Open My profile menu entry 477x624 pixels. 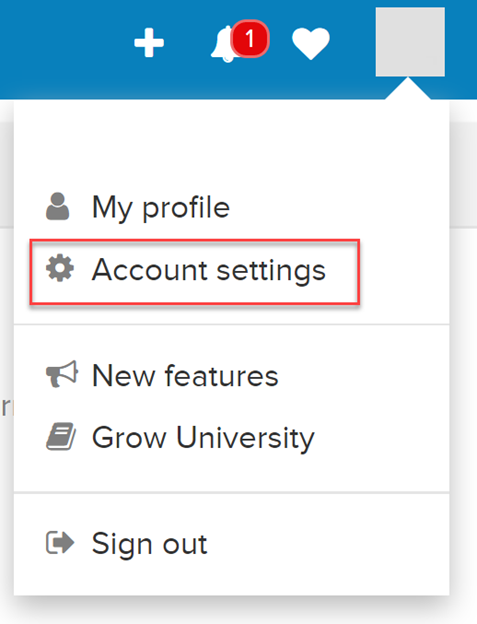click(x=161, y=207)
